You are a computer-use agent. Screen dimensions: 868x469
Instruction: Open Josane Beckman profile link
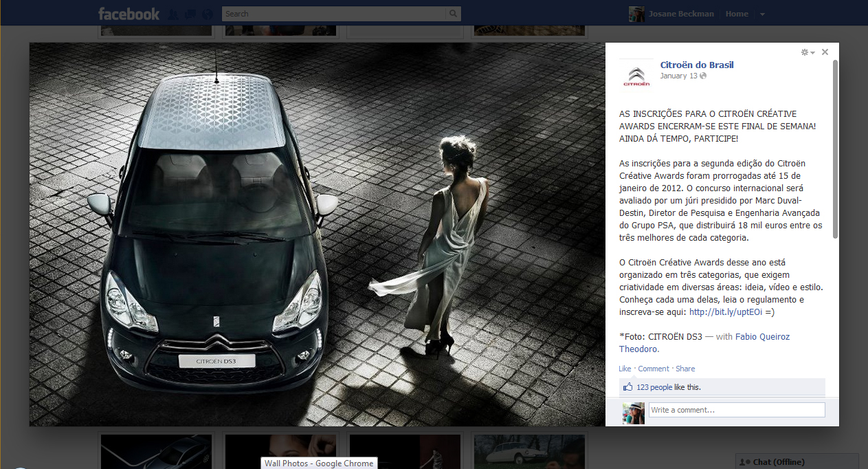click(x=680, y=14)
